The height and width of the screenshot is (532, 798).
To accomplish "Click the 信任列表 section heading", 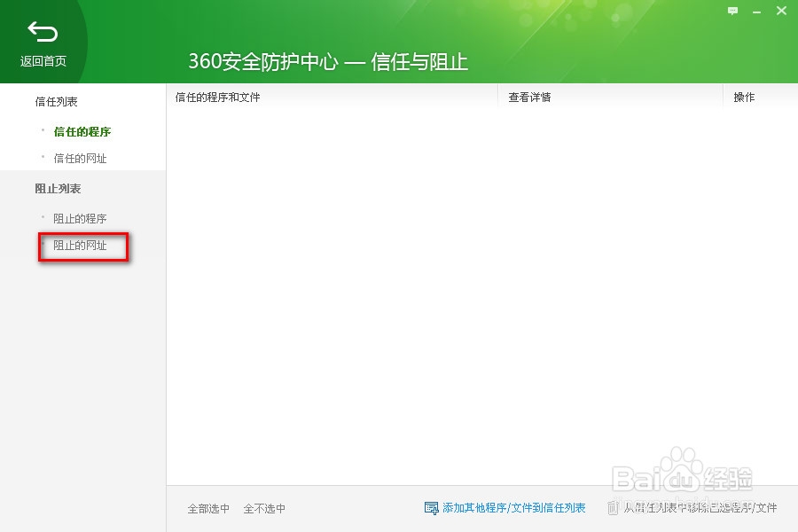I will [56, 102].
